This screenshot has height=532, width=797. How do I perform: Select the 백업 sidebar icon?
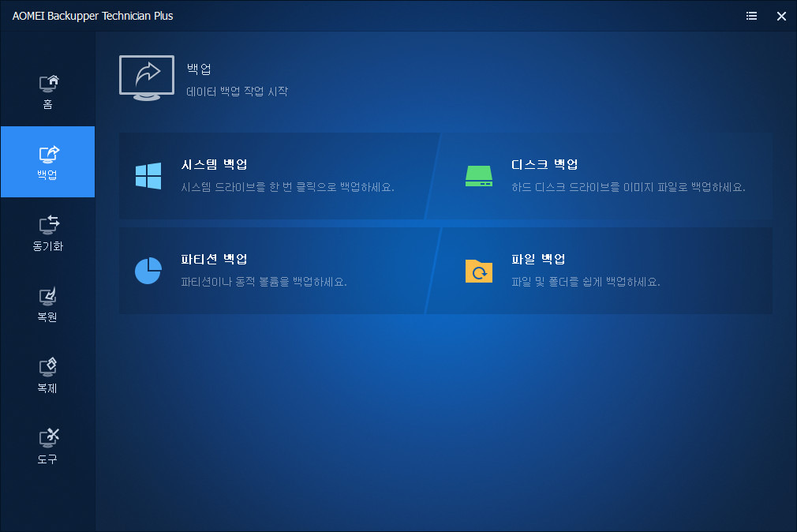pyautogui.click(x=49, y=155)
